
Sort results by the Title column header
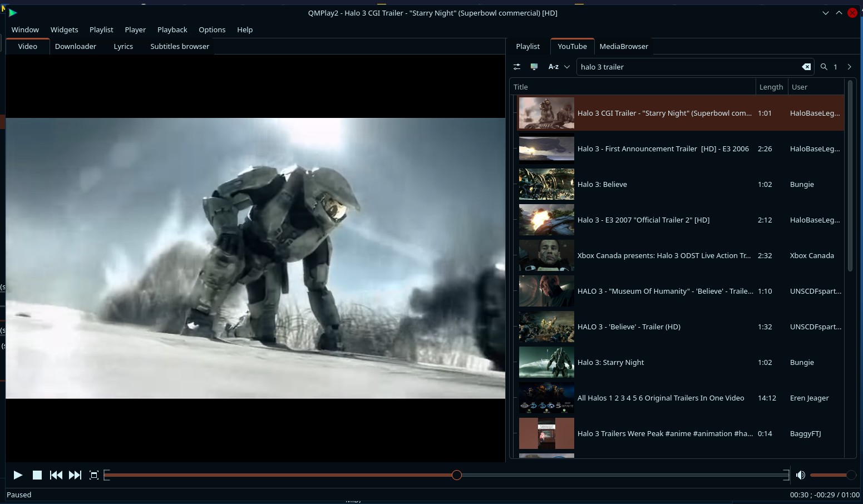click(632, 87)
